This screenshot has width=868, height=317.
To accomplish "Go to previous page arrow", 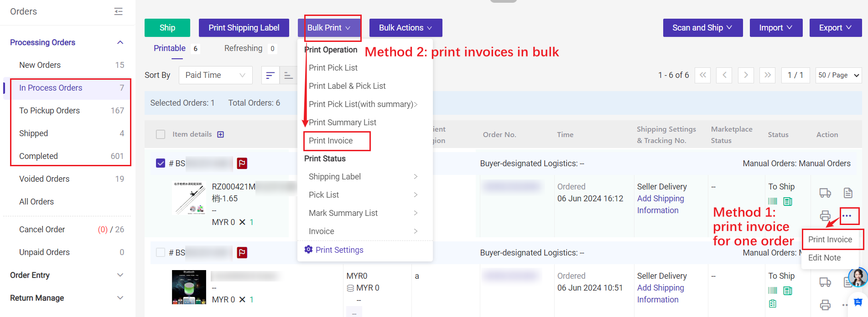I will [724, 75].
